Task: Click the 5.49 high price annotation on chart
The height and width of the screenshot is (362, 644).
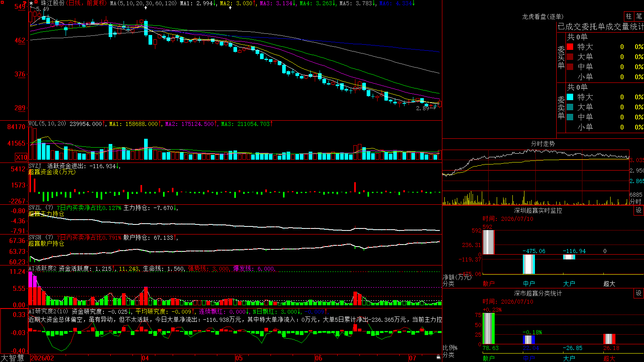Action: coord(43,9)
